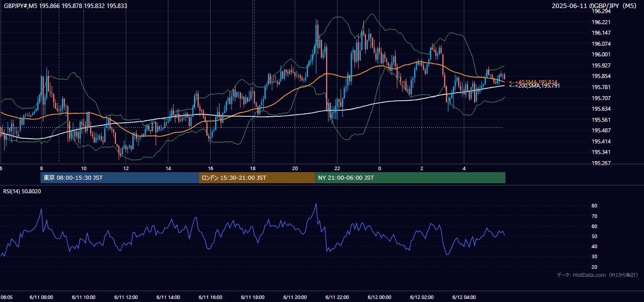
Task: Click price axis label 195.707
Action: (x=601, y=98)
